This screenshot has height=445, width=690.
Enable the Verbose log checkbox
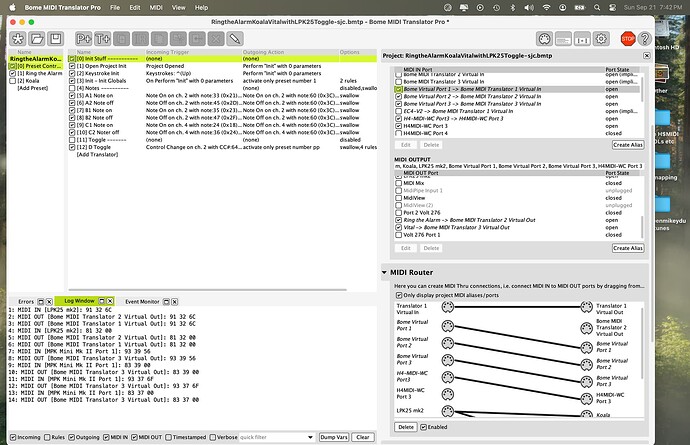point(213,437)
